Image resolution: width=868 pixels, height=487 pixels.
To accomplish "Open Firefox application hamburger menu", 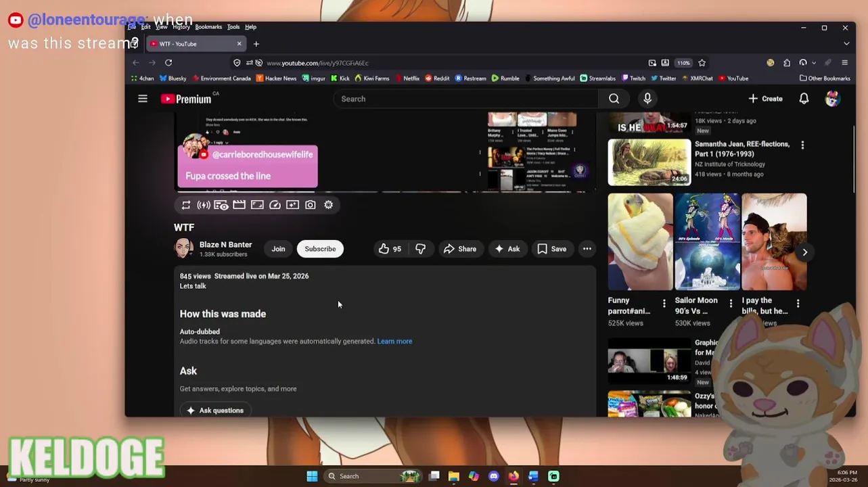I will click(844, 63).
